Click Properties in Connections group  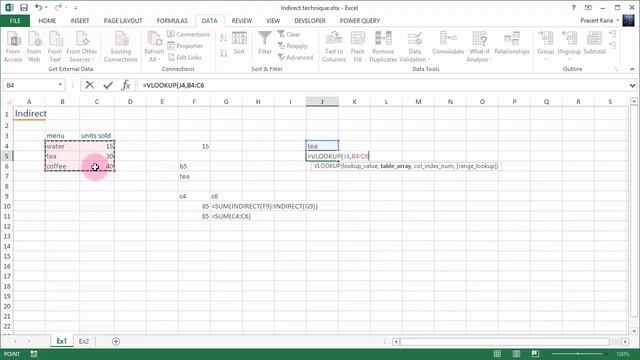click(x=185, y=46)
